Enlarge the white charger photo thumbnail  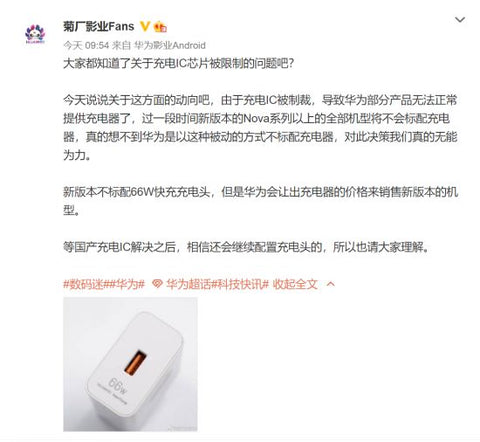tap(130, 364)
